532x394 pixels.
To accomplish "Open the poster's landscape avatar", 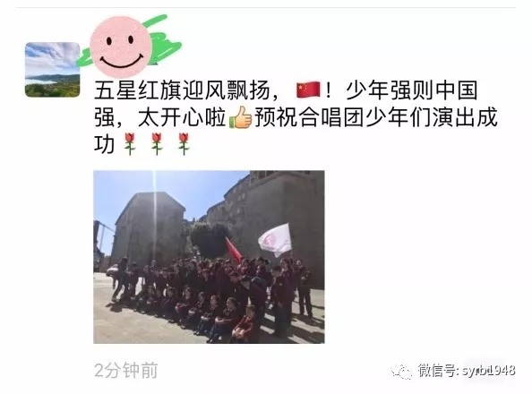I will click(x=53, y=70).
